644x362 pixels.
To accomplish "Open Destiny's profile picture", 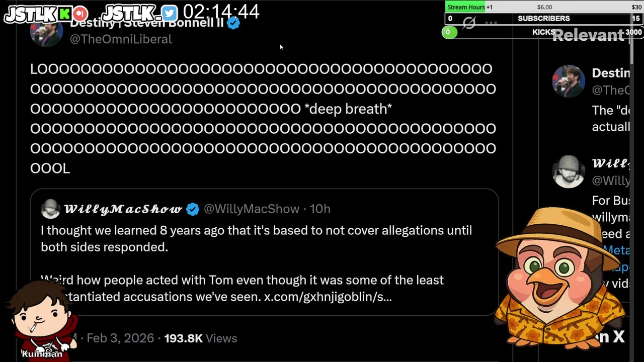I will [x=46, y=32].
